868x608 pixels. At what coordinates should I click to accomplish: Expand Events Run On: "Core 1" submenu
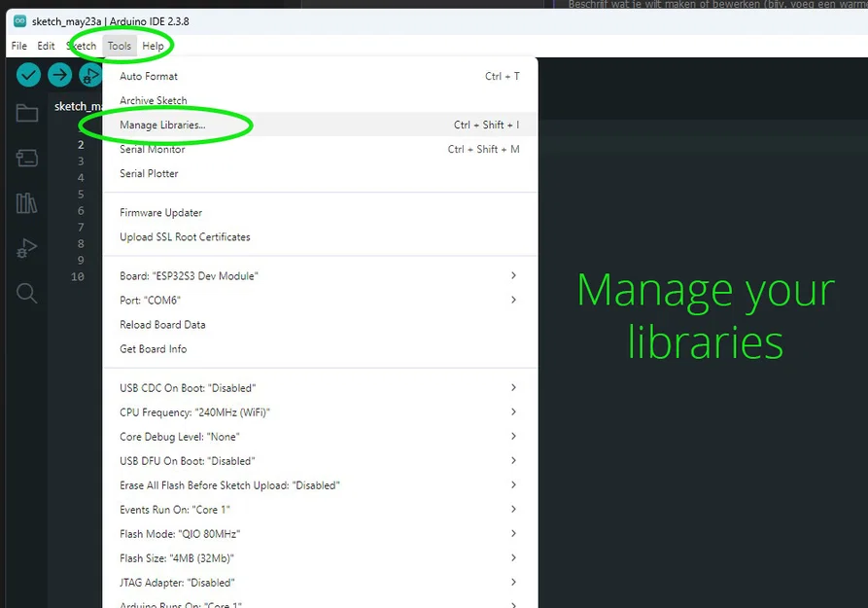point(320,510)
